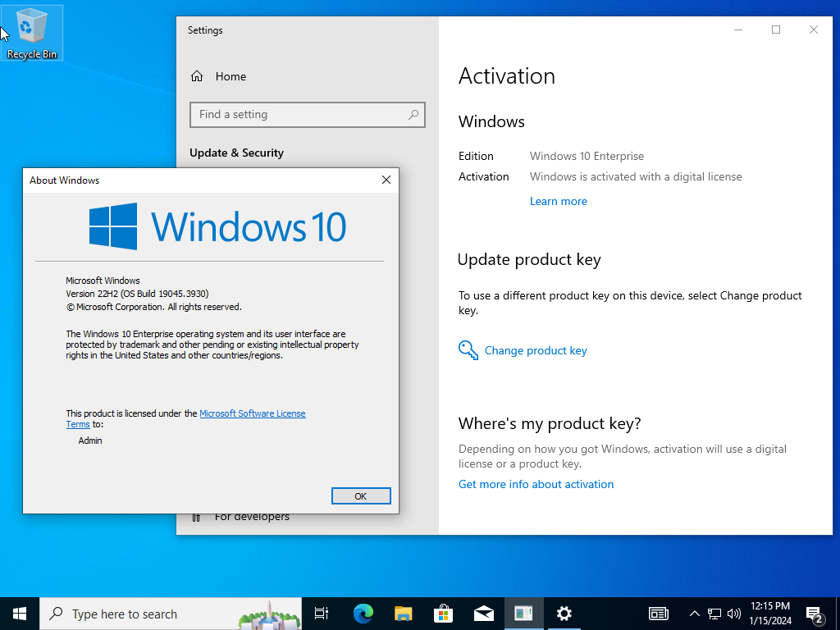The height and width of the screenshot is (630, 840).
Task: Open Get more info about activation
Action: pyautogui.click(x=536, y=484)
